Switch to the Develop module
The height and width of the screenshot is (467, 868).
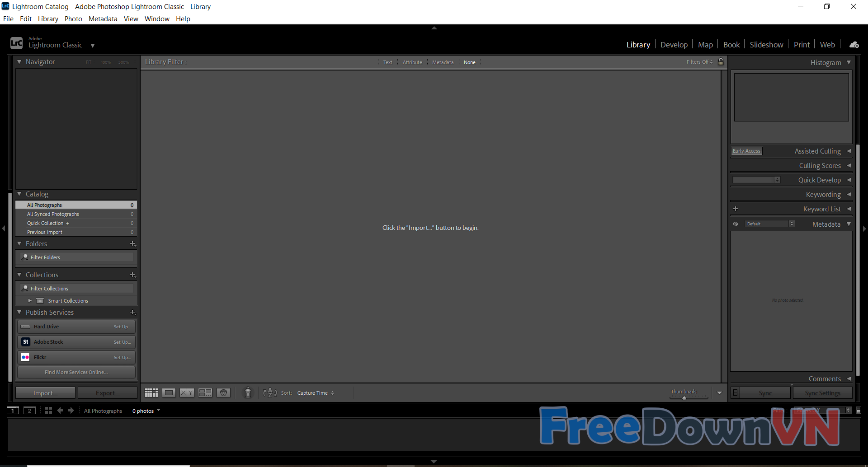point(674,45)
